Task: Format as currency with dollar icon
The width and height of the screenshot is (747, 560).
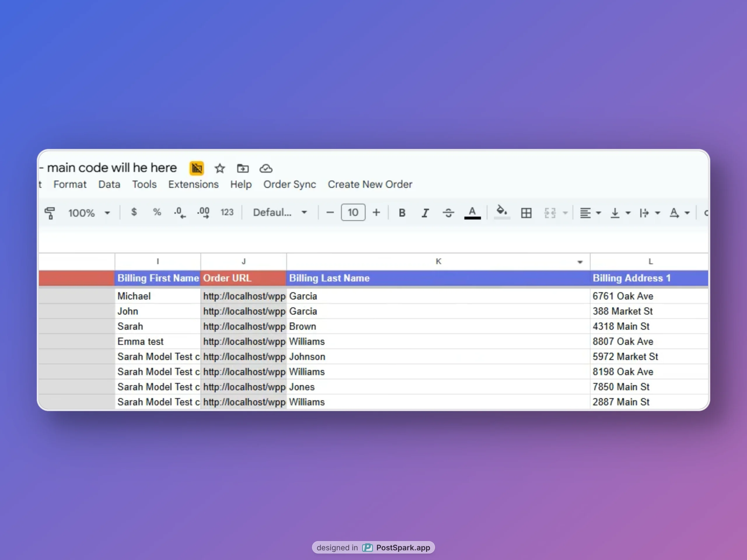Action: [x=134, y=212]
